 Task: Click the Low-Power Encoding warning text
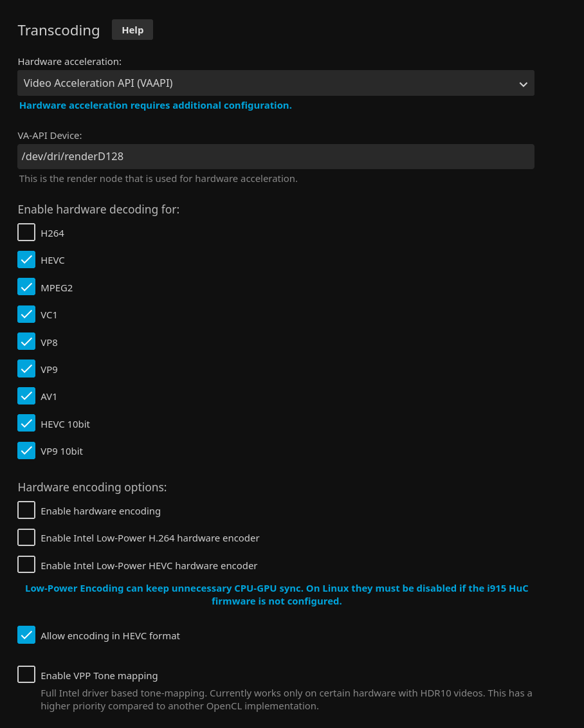(x=277, y=595)
